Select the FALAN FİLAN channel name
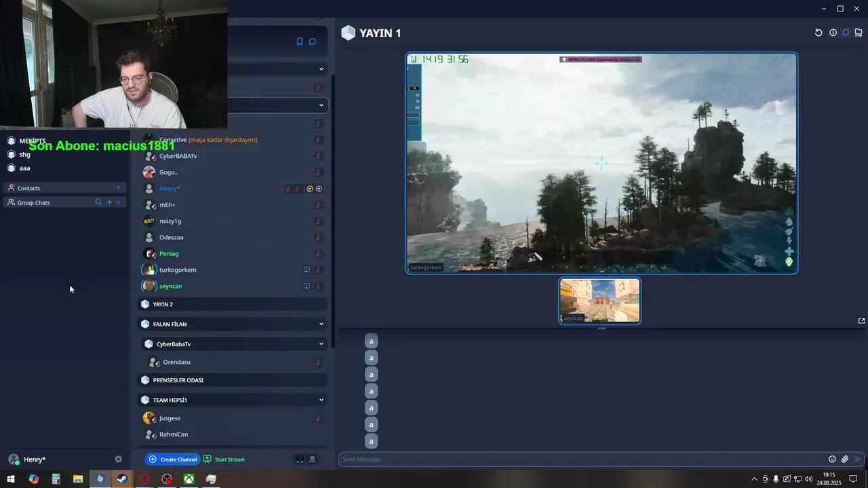Image resolution: width=868 pixels, height=488 pixels. [170, 324]
